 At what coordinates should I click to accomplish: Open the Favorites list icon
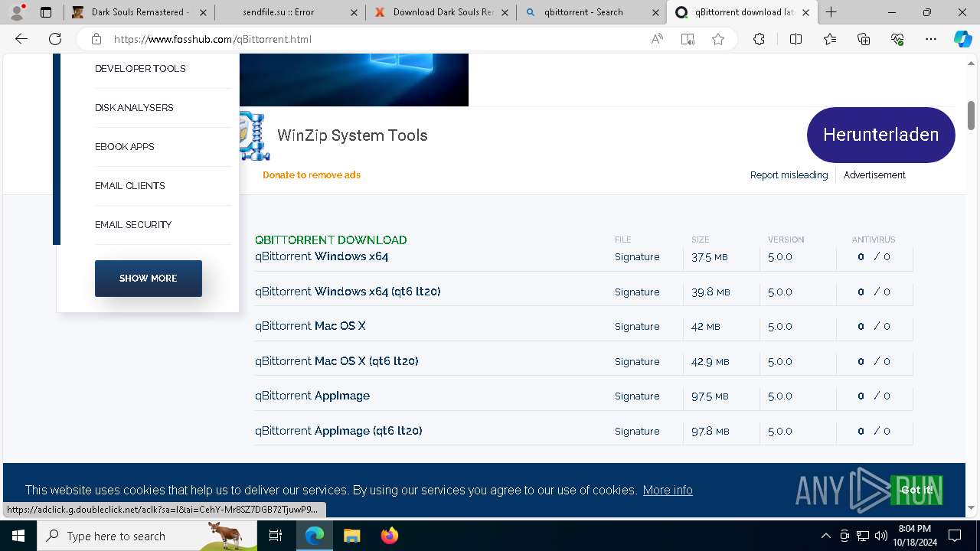[830, 39]
